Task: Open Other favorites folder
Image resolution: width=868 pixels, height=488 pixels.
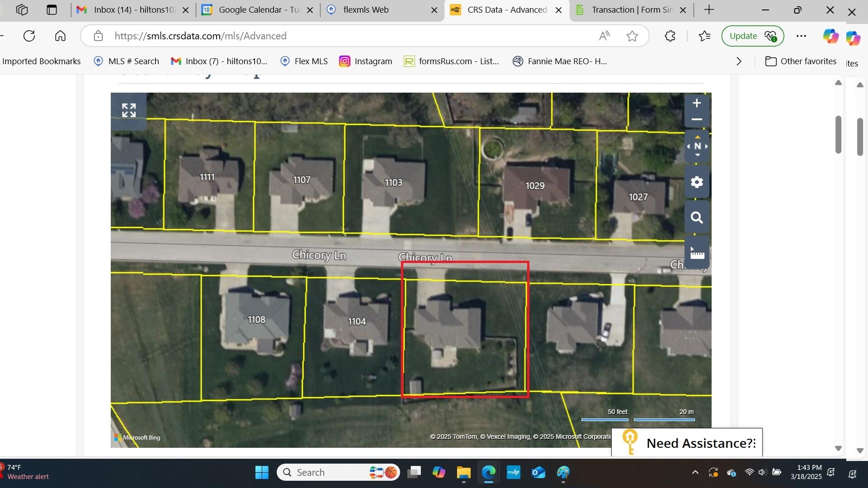Action: 801,61
